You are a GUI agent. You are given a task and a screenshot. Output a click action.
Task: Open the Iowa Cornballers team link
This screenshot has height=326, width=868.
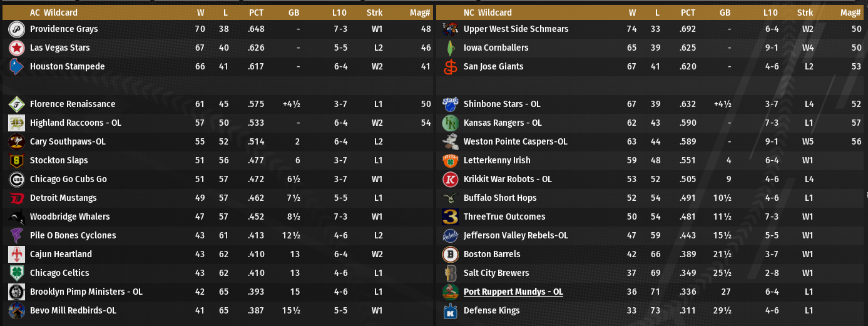tap(496, 48)
